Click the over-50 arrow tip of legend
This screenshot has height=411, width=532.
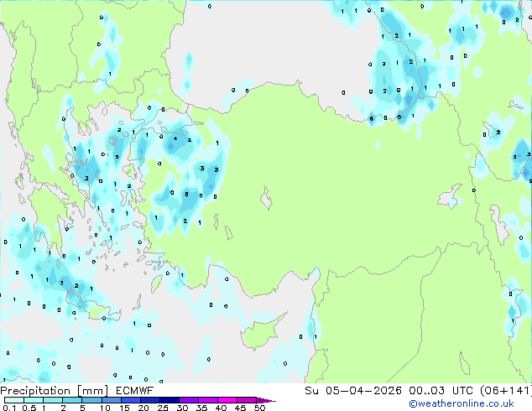coord(266,400)
